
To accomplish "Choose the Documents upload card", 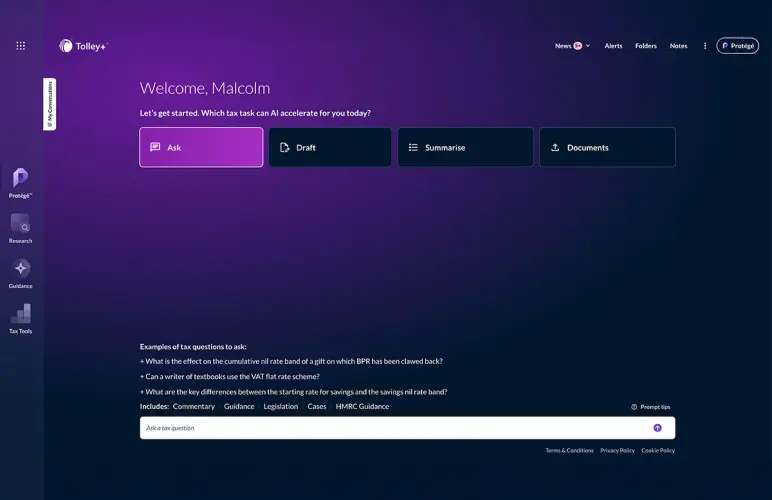I will point(607,147).
